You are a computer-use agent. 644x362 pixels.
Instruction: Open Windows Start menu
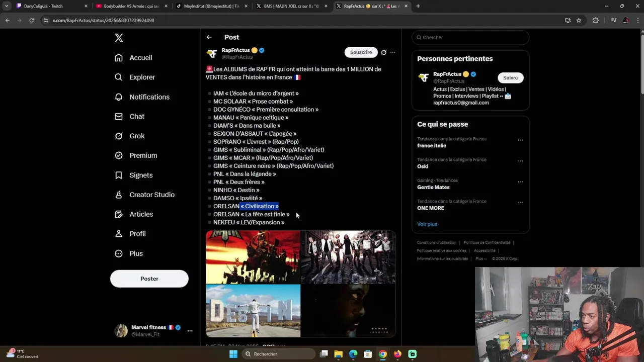point(233,354)
